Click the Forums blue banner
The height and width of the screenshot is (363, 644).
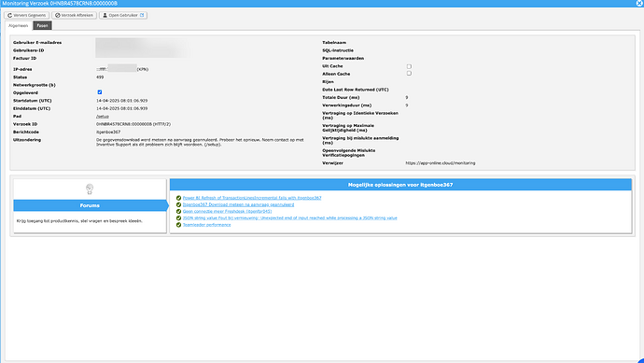pos(90,205)
